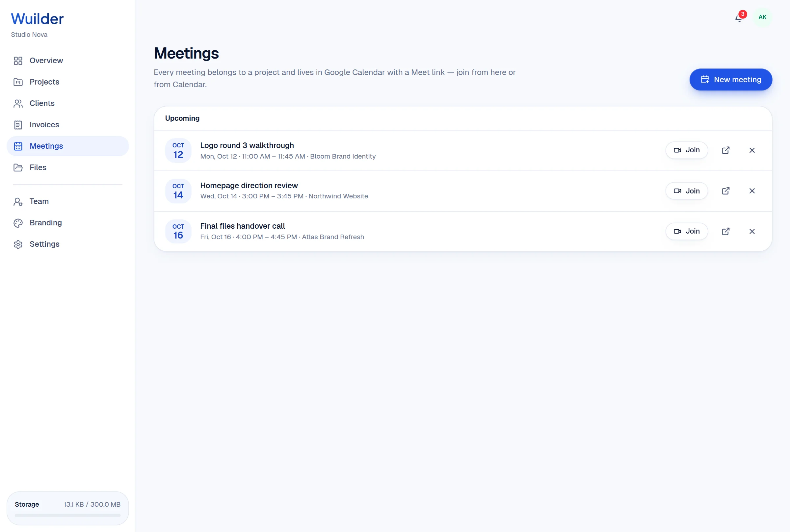Click the Wuilder logo
Viewport: 790px width, 532px height.
[x=37, y=19]
